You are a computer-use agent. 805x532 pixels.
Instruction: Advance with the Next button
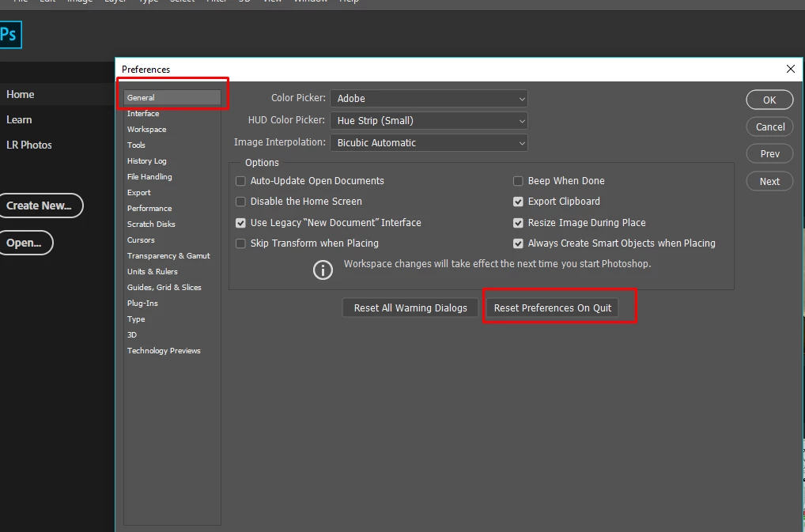coord(769,181)
